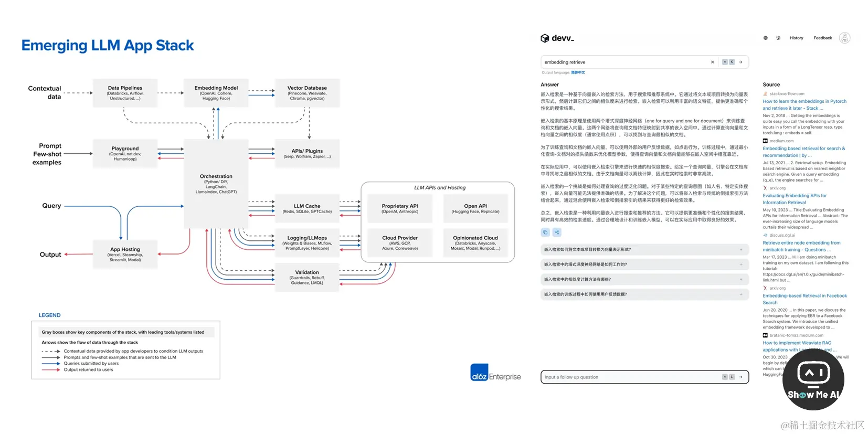Click the 'Contextual data' label in diagram
868x434 pixels.
coord(45,92)
